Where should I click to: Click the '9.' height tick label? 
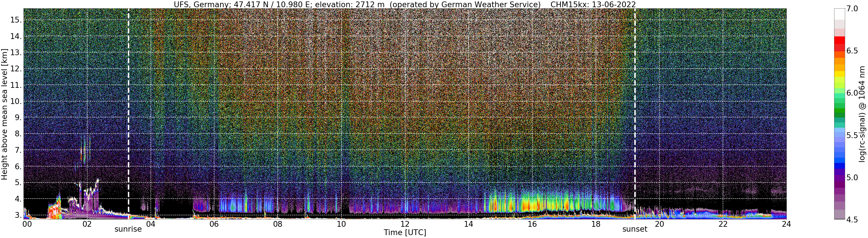pos(18,118)
